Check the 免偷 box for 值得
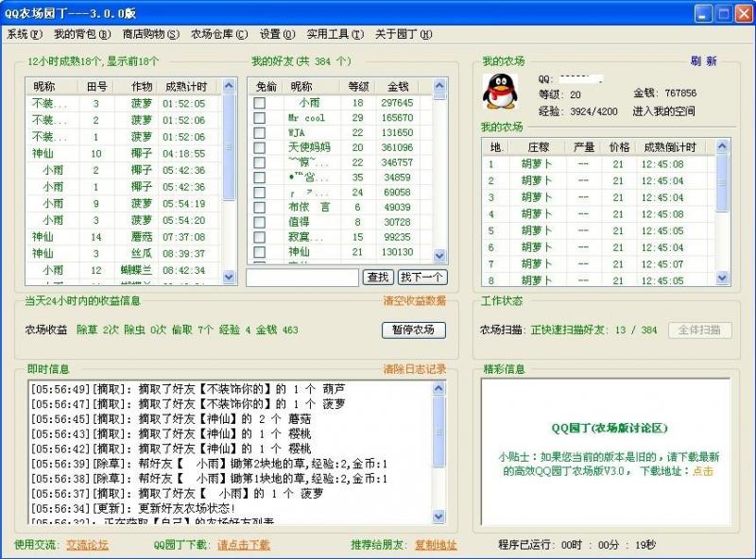The image size is (756, 559). tap(259, 222)
